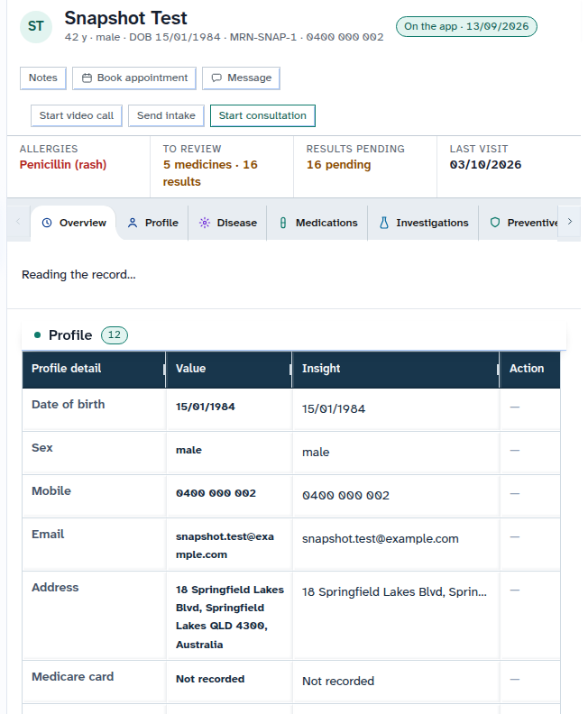588x714 pixels.
Task: Click the virus icon on Disease tab
Action: pyautogui.click(x=205, y=223)
